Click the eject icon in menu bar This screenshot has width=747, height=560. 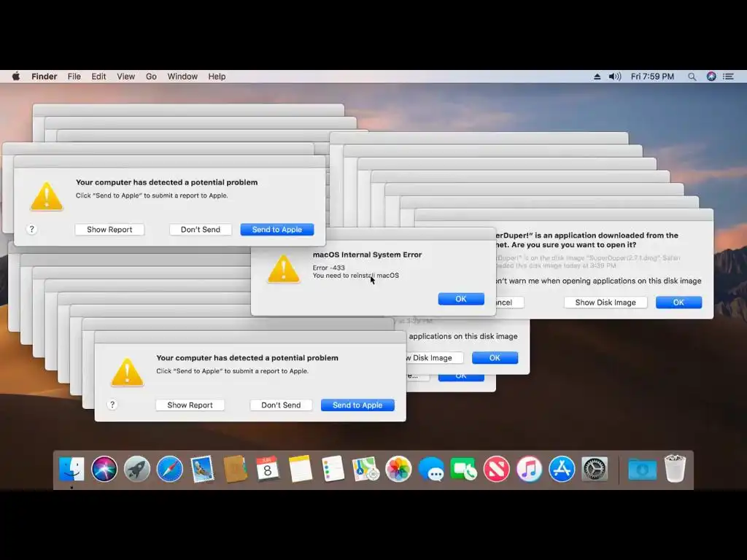click(597, 77)
